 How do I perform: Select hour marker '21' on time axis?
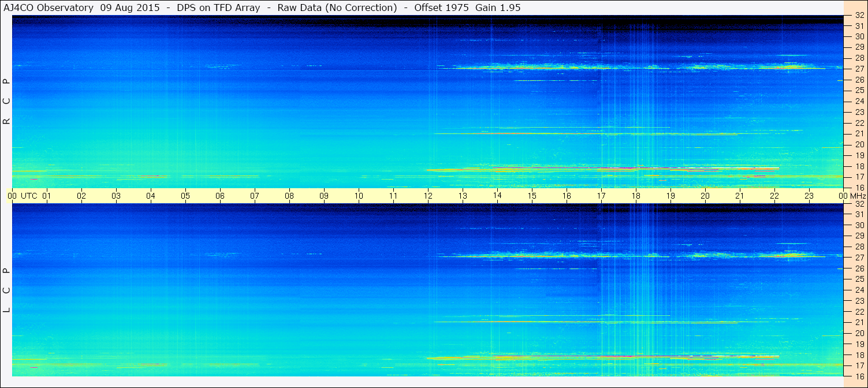coord(740,196)
